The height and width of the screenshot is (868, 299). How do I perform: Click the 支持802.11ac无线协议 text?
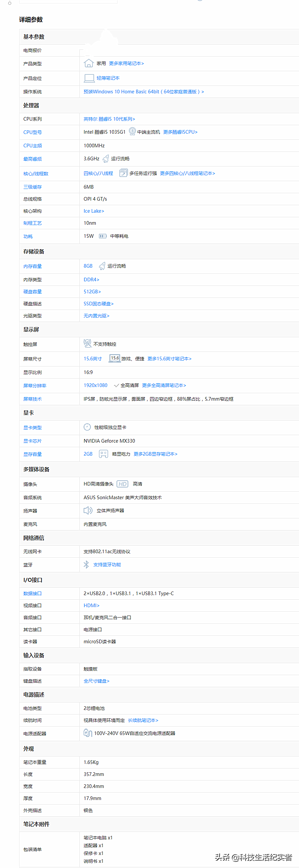[107, 552]
